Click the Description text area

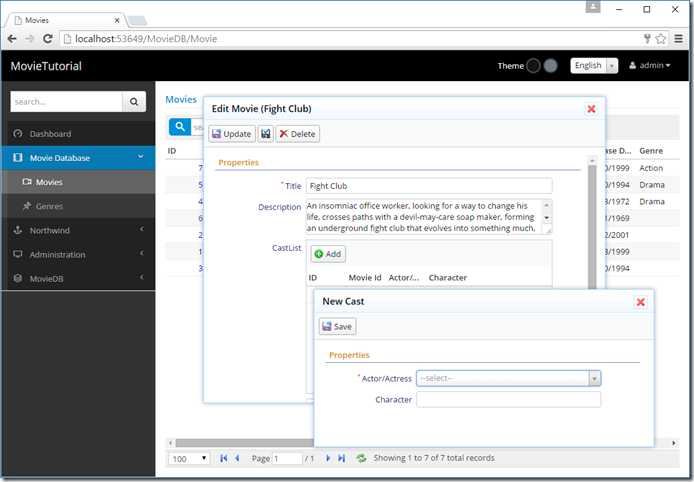[x=428, y=217]
